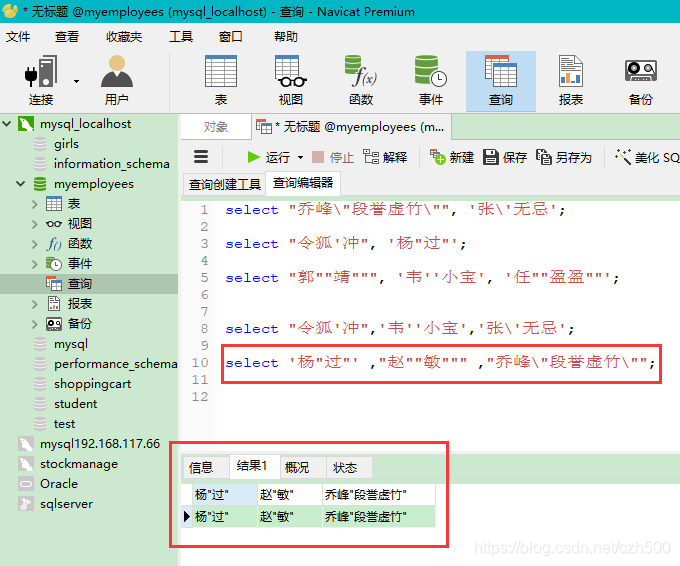Open the 文件 menu

[x=18, y=36]
